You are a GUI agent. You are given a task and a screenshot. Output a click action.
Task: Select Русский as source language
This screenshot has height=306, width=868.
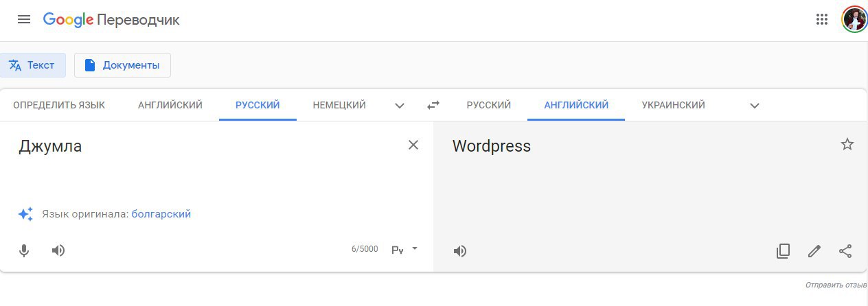[x=258, y=105]
